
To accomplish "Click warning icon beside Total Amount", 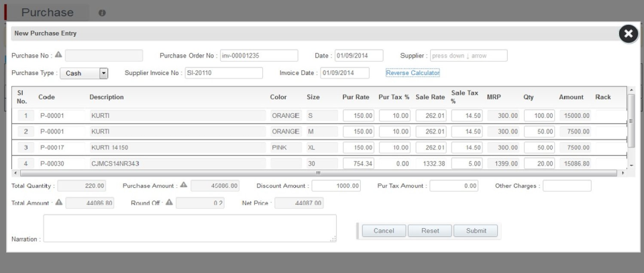I will pos(59,202).
